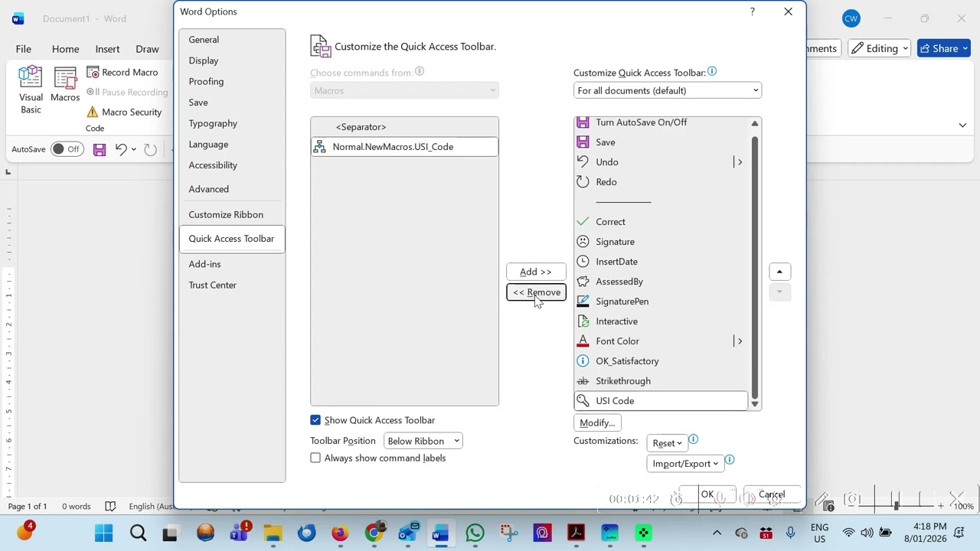Image resolution: width=980 pixels, height=551 pixels.
Task: Open taskbar Search icon
Action: click(x=138, y=533)
